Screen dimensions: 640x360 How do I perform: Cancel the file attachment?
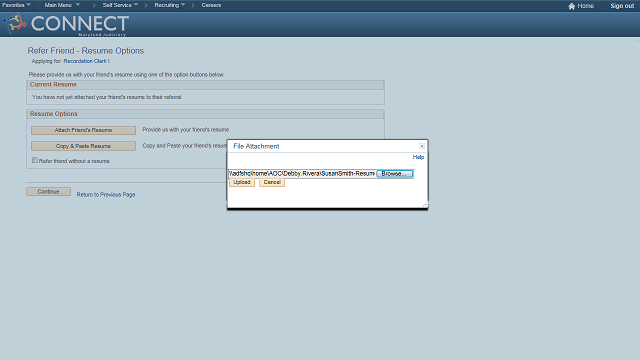click(x=272, y=182)
